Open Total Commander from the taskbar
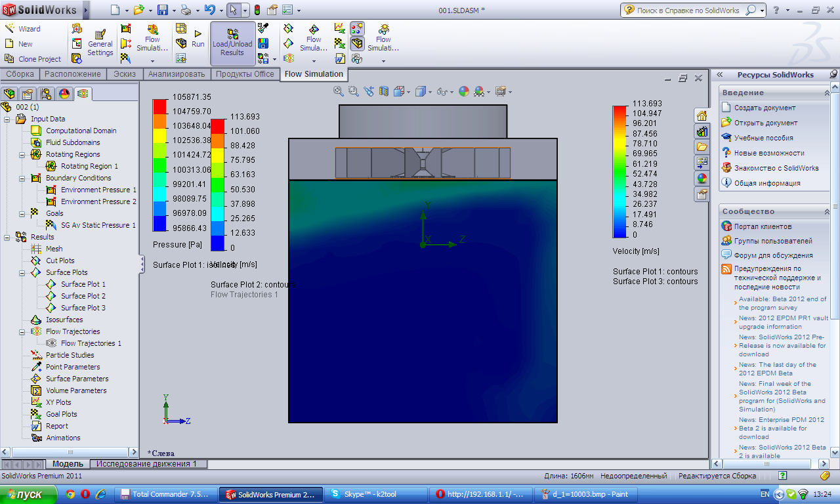The width and height of the screenshot is (840, 504). click(165, 494)
